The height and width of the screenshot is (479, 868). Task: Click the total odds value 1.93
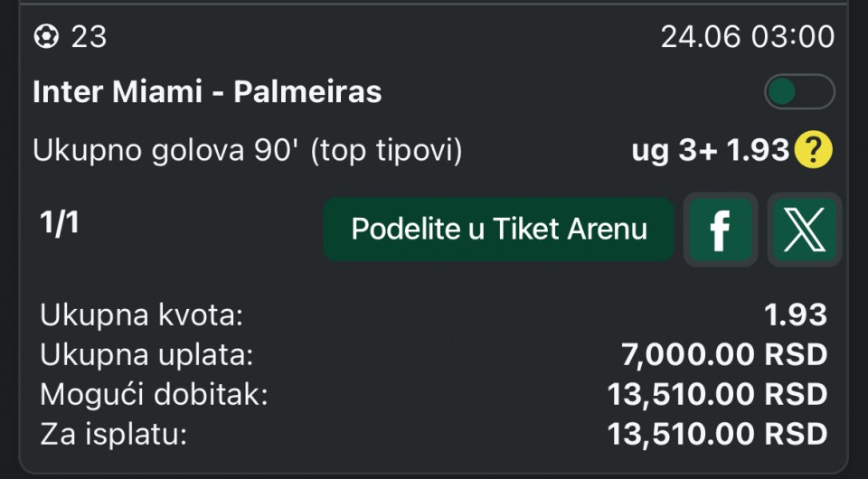pyautogui.click(x=795, y=315)
